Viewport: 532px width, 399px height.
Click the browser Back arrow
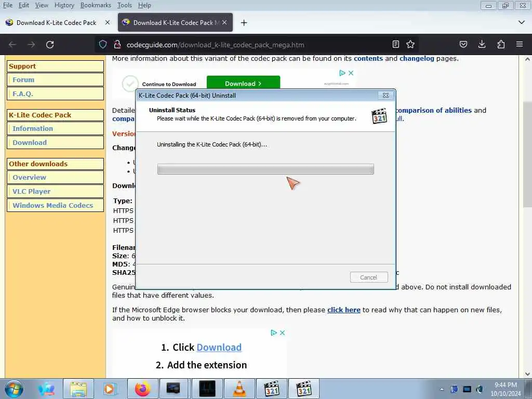point(12,45)
